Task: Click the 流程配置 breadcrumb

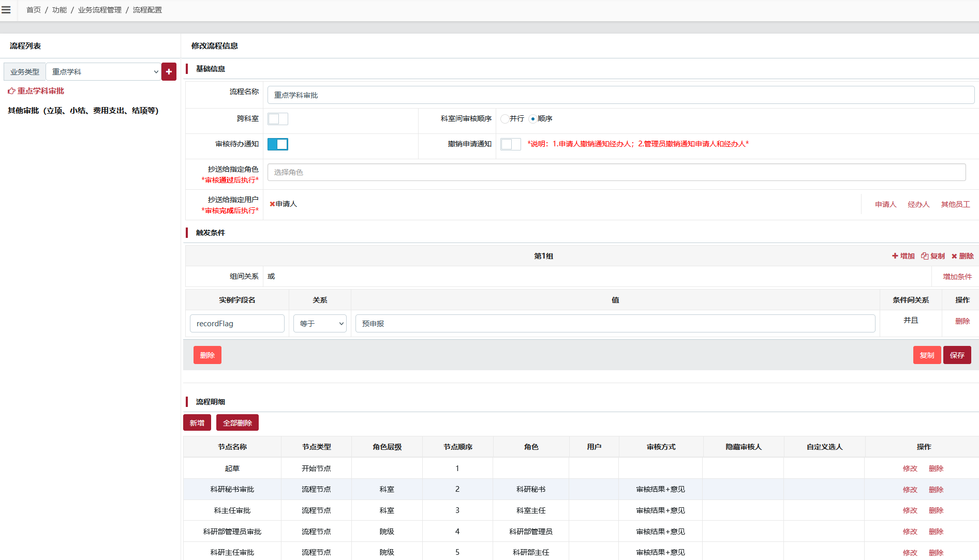Action: tap(147, 10)
